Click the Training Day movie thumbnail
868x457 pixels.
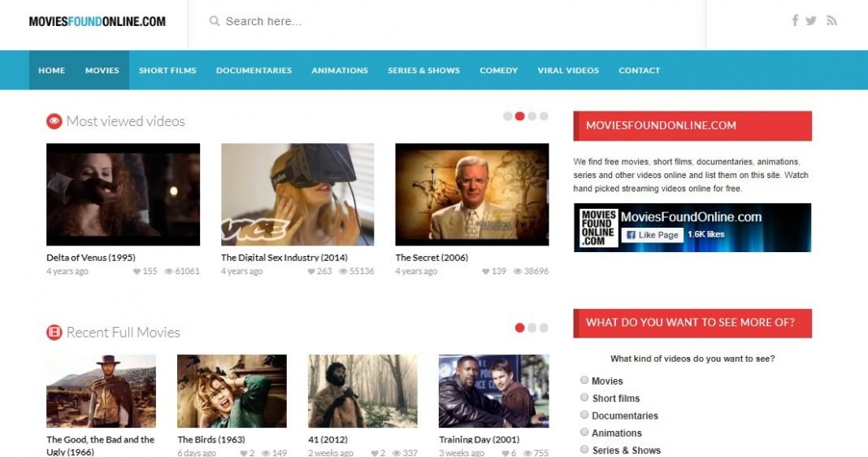pyautogui.click(x=493, y=391)
